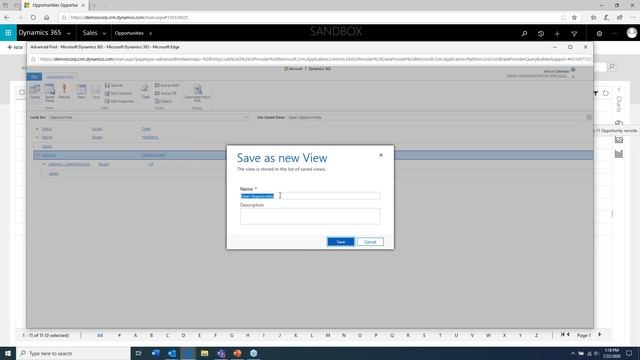This screenshot has height=360, width=640.
Task: Click the Windows taskbar search box
Action: pos(73,353)
